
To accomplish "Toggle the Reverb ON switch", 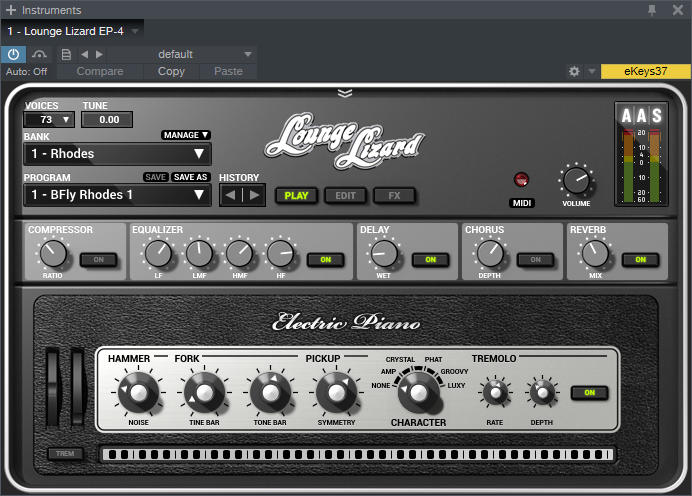I will [x=640, y=260].
